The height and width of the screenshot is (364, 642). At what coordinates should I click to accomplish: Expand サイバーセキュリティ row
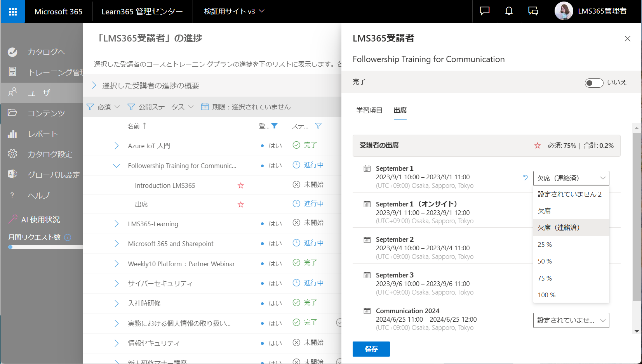coord(117,283)
